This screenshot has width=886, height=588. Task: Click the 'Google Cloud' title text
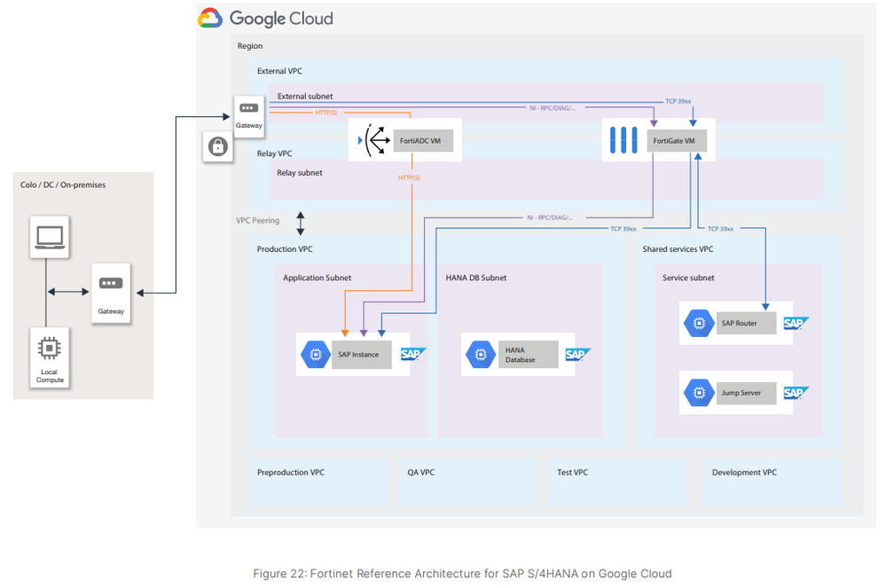pyautogui.click(x=281, y=19)
